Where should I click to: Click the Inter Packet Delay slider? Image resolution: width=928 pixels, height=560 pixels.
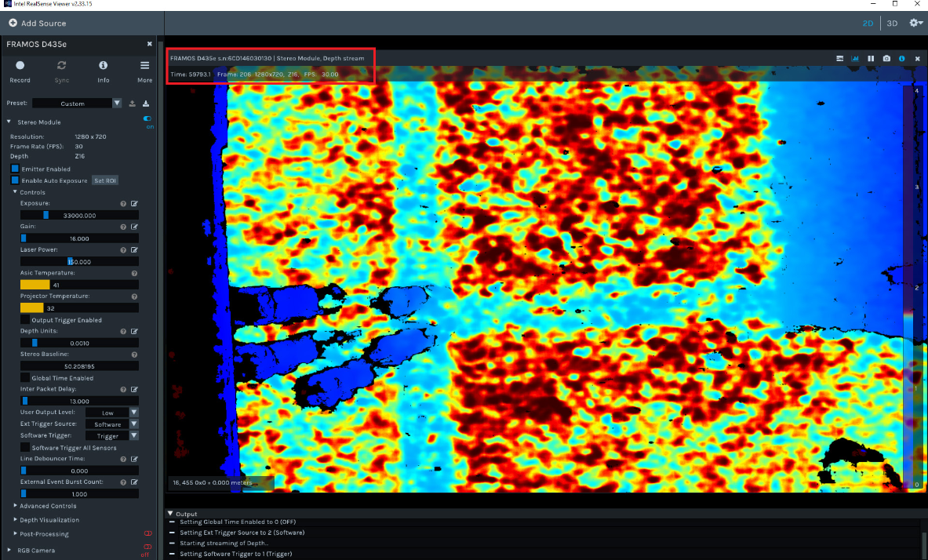79,401
